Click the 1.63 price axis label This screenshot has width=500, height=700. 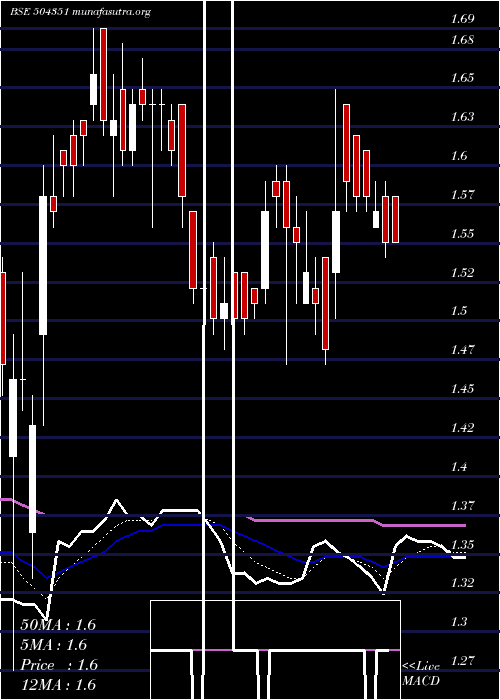pos(462,117)
